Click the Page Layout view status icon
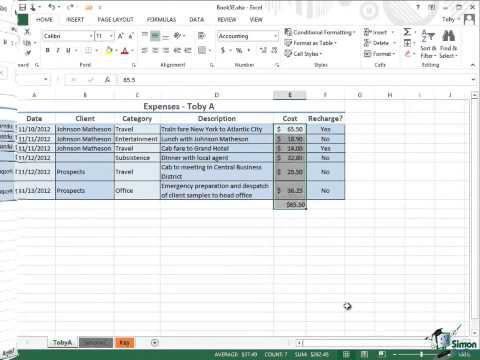The image size is (480, 360). tap(364, 354)
